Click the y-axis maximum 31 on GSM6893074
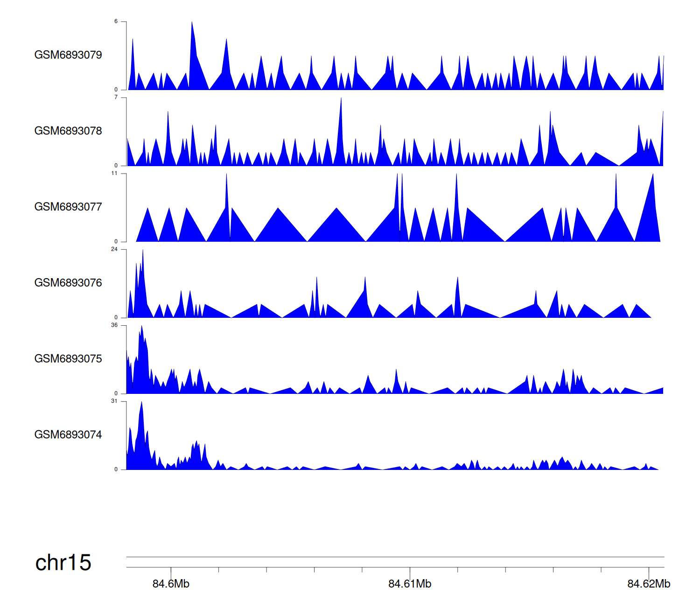The height and width of the screenshot is (616, 700). click(x=114, y=401)
